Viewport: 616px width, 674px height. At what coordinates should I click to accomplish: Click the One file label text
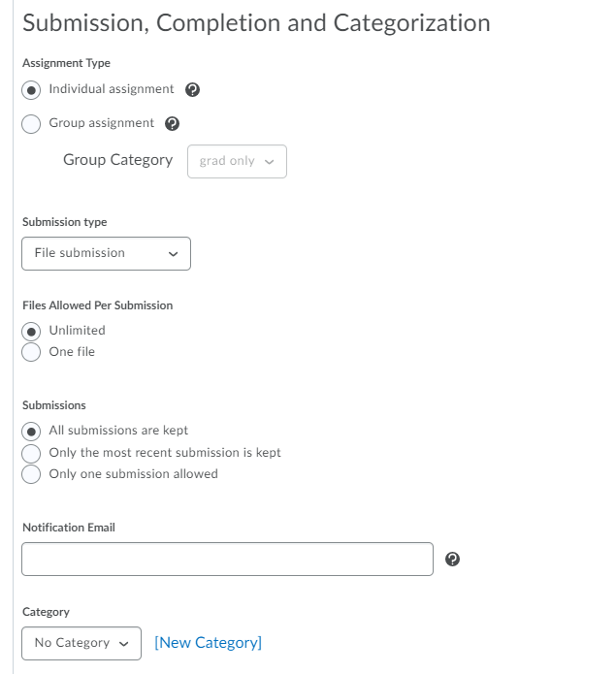pyautogui.click(x=72, y=352)
